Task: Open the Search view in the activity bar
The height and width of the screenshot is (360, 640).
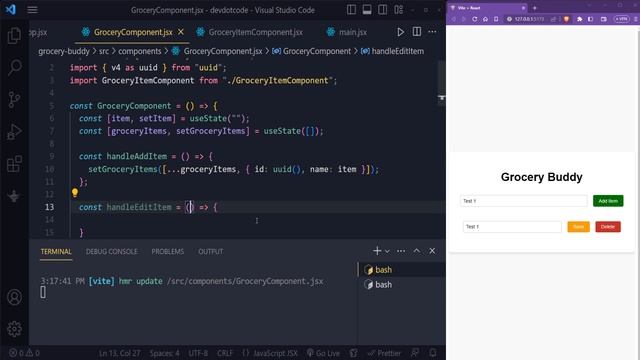Action: [14, 67]
